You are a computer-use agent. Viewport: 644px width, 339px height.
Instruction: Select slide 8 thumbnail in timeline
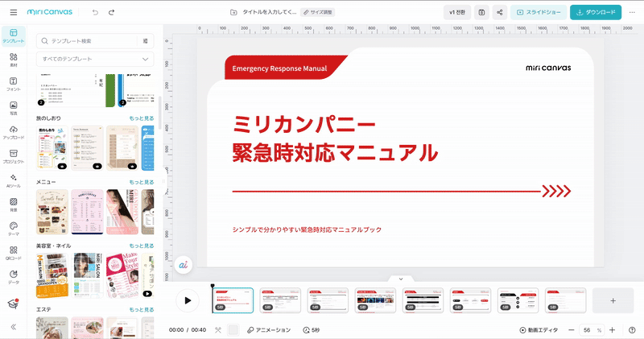[x=566, y=300]
